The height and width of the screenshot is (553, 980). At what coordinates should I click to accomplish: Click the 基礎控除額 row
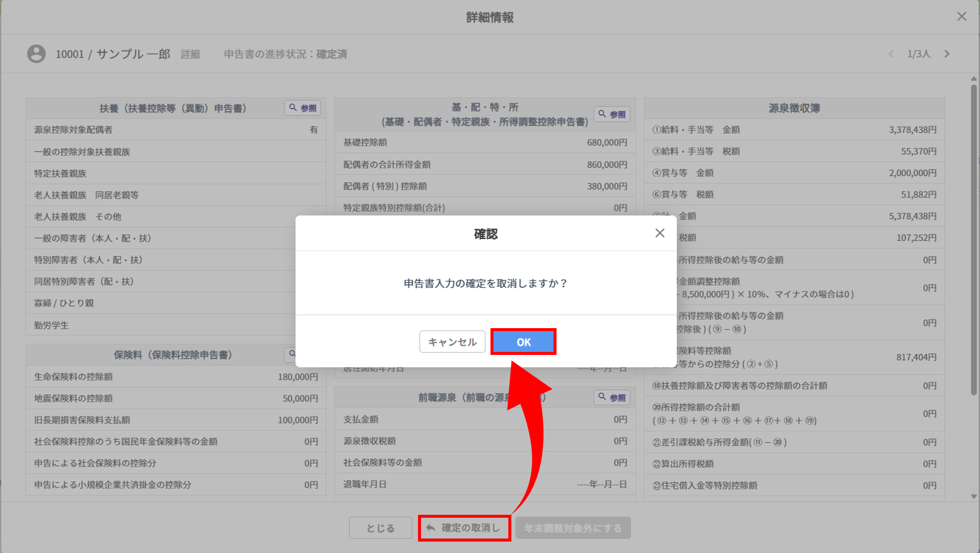click(485, 142)
